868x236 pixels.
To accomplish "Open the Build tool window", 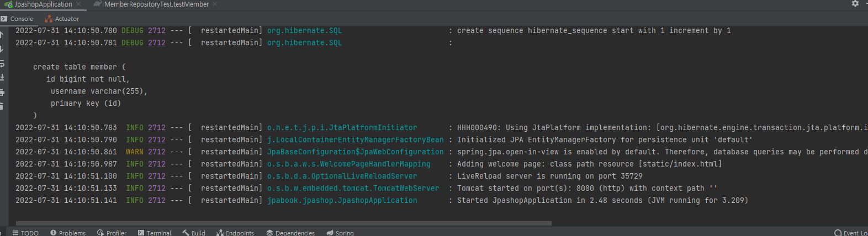I will [x=194, y=233].
